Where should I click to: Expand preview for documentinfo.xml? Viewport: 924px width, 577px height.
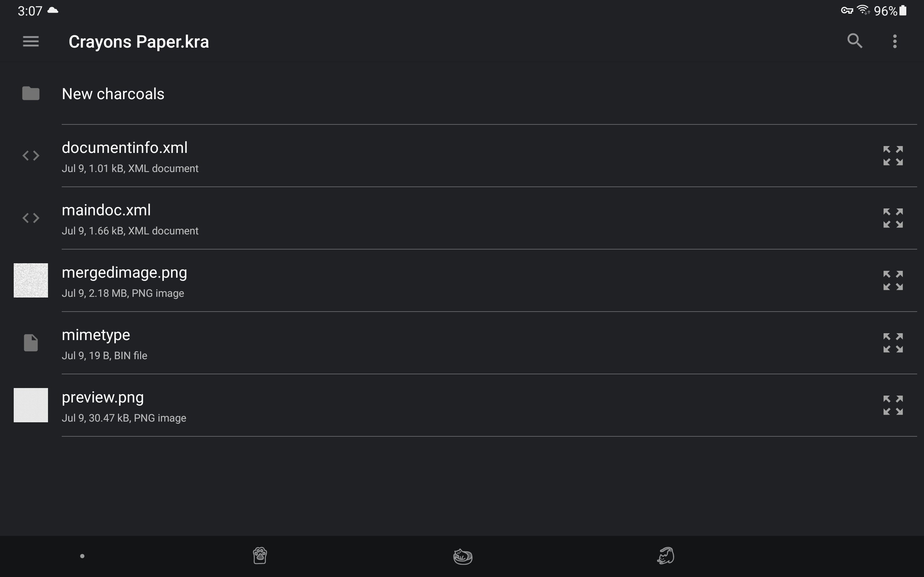coord(893,156)
